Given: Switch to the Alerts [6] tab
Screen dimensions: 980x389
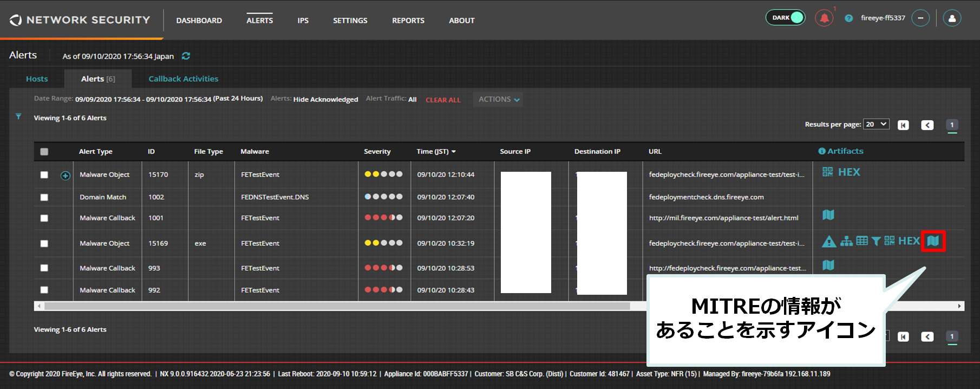Looking at the screenshot, I should (x=98, y=79).
